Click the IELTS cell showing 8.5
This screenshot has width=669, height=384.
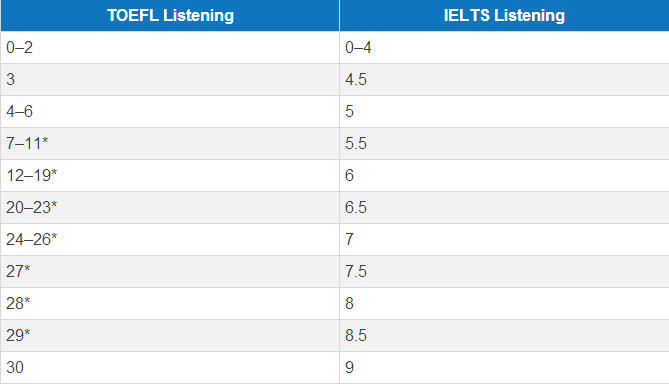[x=504, y=335]
